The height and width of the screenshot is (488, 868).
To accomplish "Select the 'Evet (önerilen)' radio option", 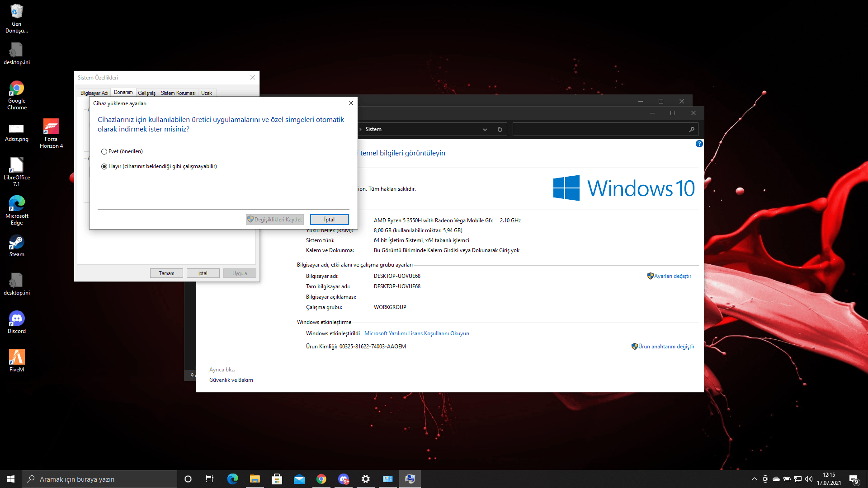I will coord(104,152).
